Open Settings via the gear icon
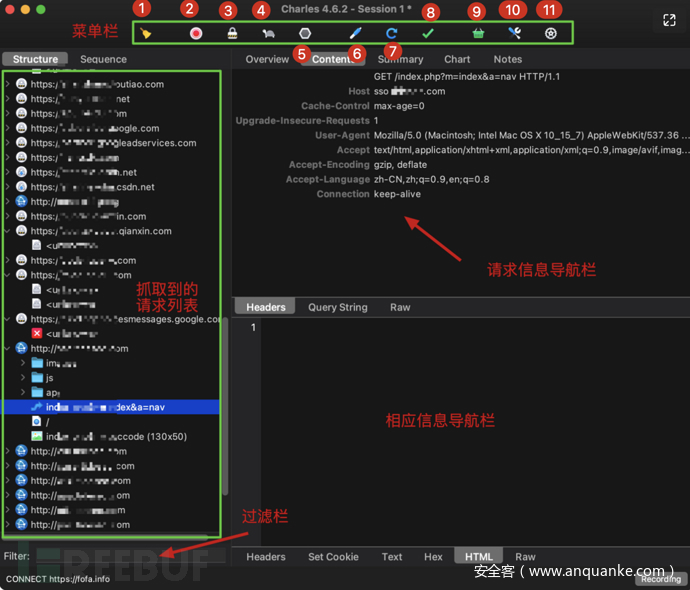 pyautogui.click(x=550, y=33)
